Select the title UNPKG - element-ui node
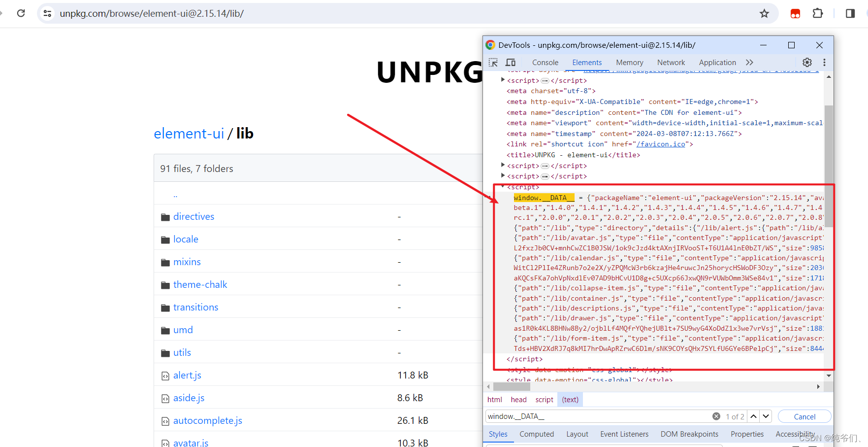The width and height of the screenshot is (868, 447). [x=574, y=155]
